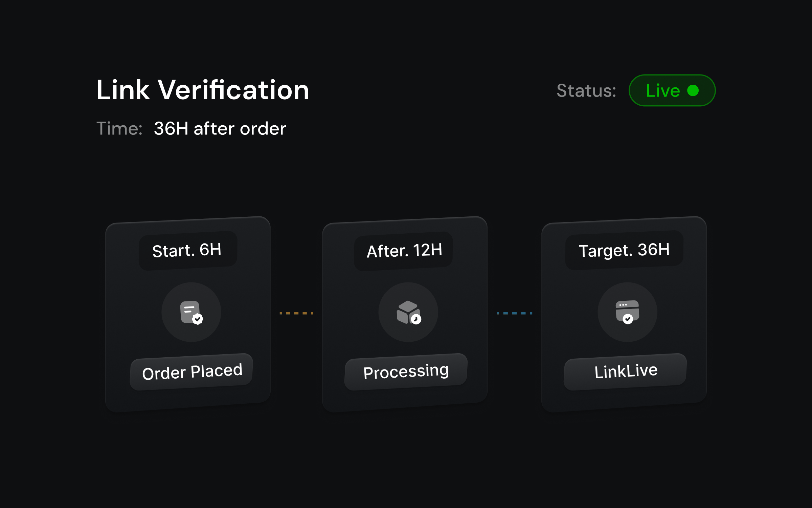
Task: Click the 36H after order text
Action: (220, 129)
